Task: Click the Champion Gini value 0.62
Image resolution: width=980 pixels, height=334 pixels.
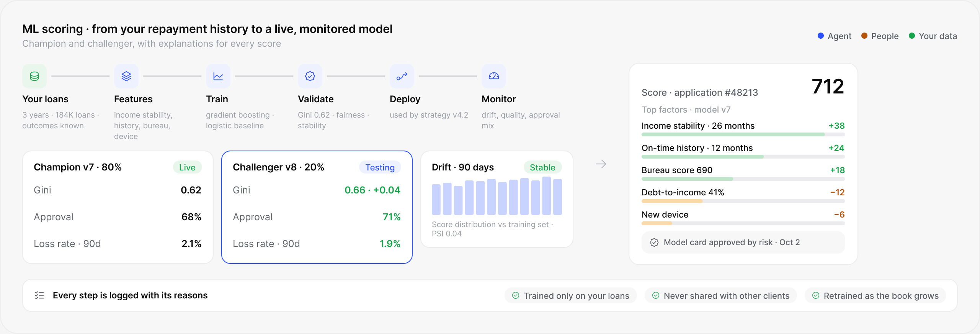Action: [191, 190]
